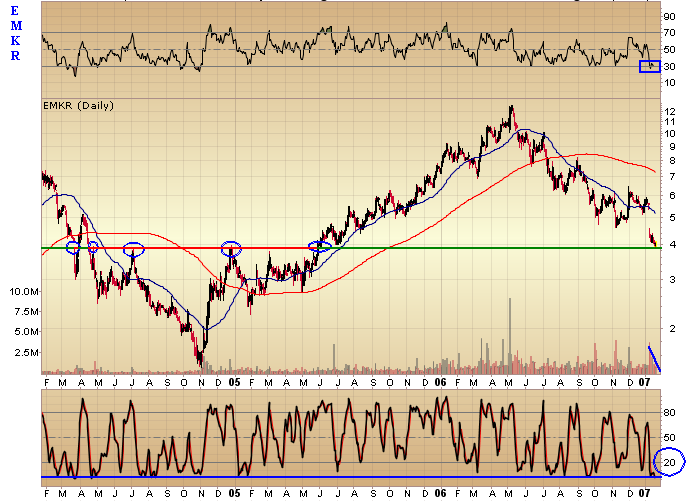Click the '70' label on the RSI axis

pos(669,33)
